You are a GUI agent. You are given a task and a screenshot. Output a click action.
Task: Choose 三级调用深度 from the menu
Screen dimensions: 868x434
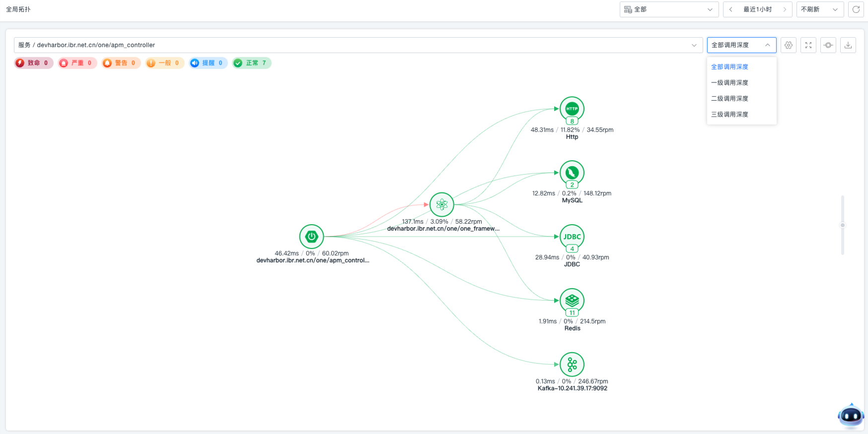click(729, 115)
